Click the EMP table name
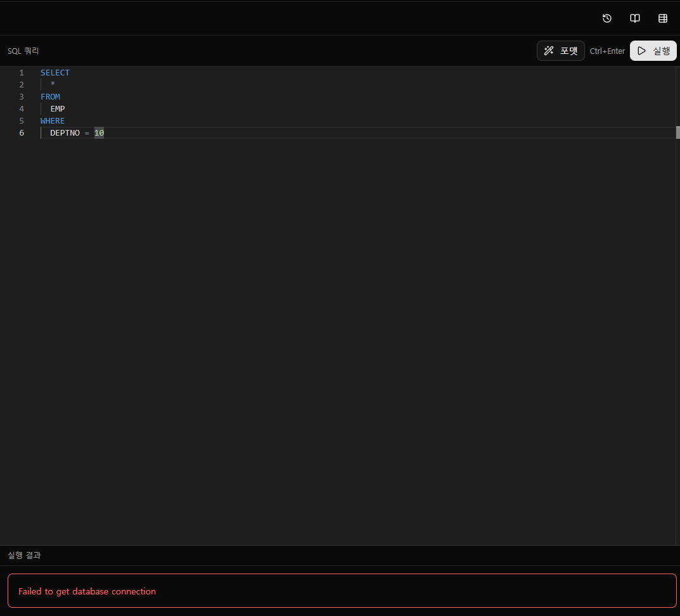Image resolution: width=680 pixels, height=616 pixels. pyautogui.click(x=58, y=109)
